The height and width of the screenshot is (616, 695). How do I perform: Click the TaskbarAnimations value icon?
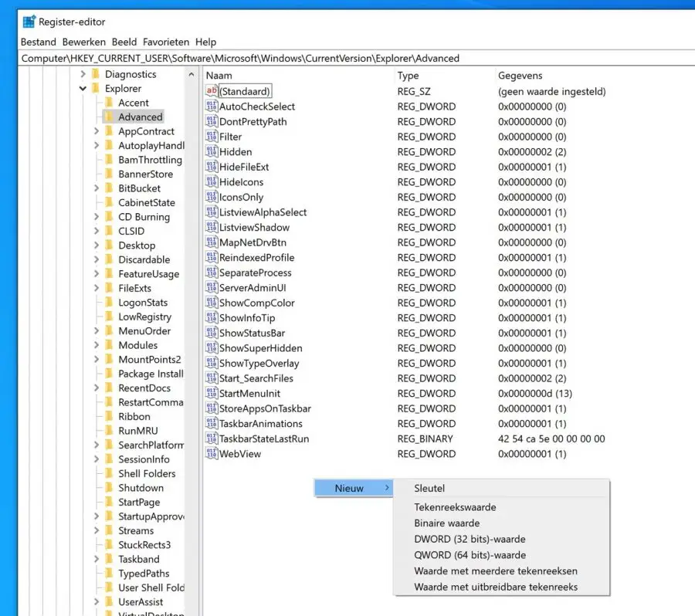[212, 423]
